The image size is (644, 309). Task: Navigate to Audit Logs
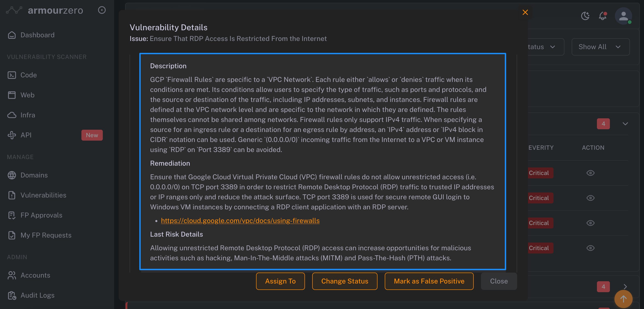coord(37,295)
